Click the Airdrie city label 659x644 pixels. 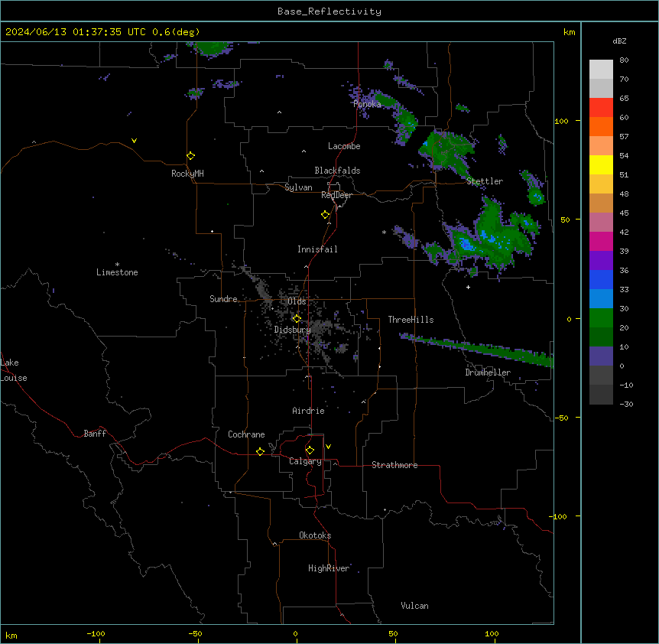coord(309,411)
